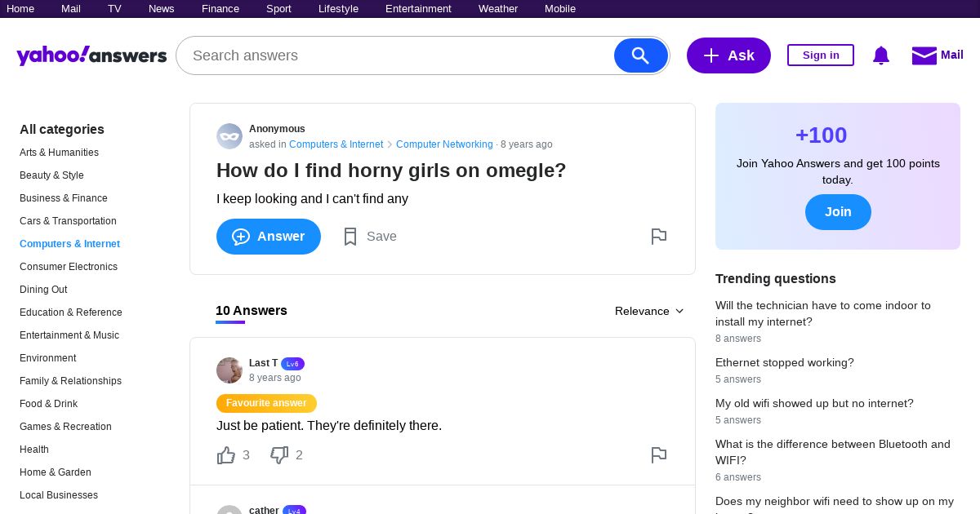
Task: Open the Bluetooth and WIFI difference question
Action: 833,452
